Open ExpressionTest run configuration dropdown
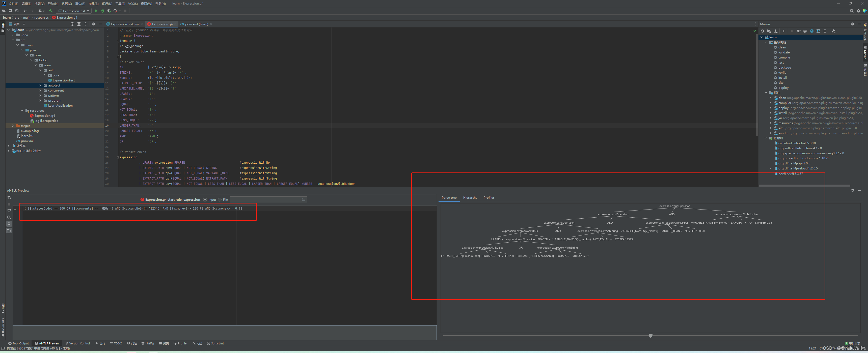 tap(74, 11)
